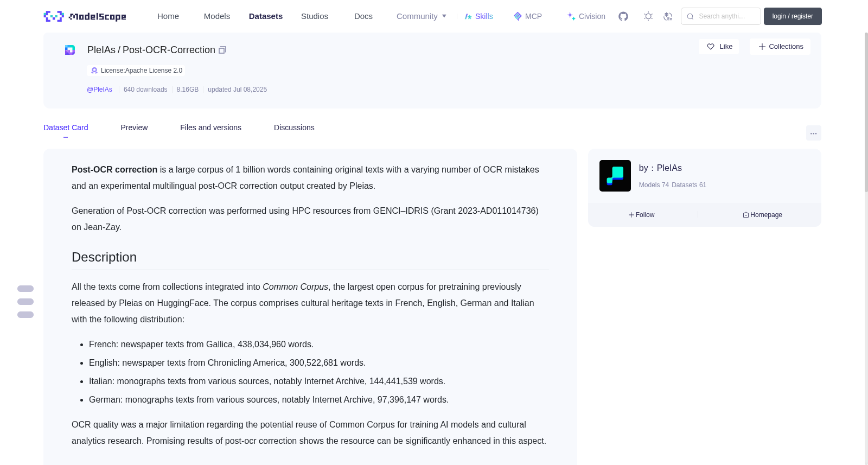
Task: Open the Datasets section
Action: (x=266, y=16)
